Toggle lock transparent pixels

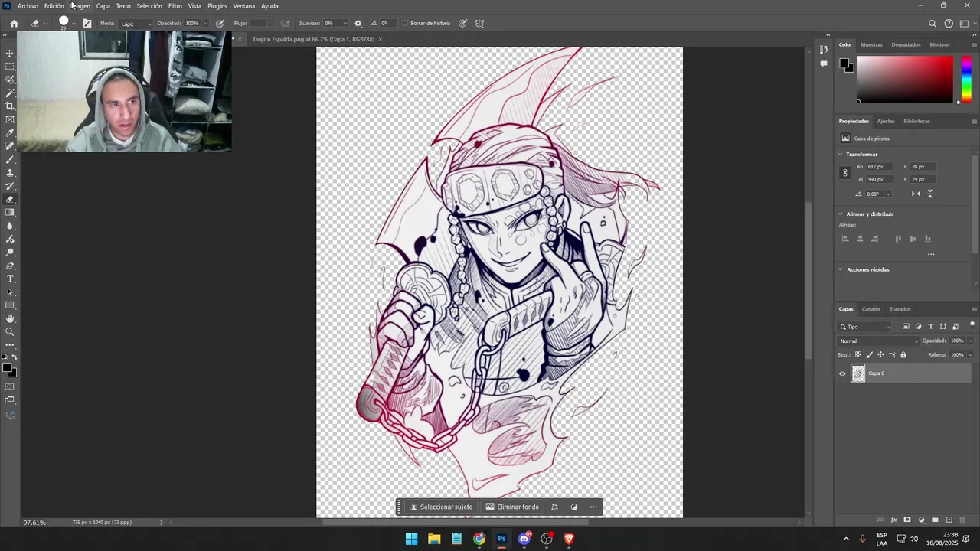pos(857,354)
